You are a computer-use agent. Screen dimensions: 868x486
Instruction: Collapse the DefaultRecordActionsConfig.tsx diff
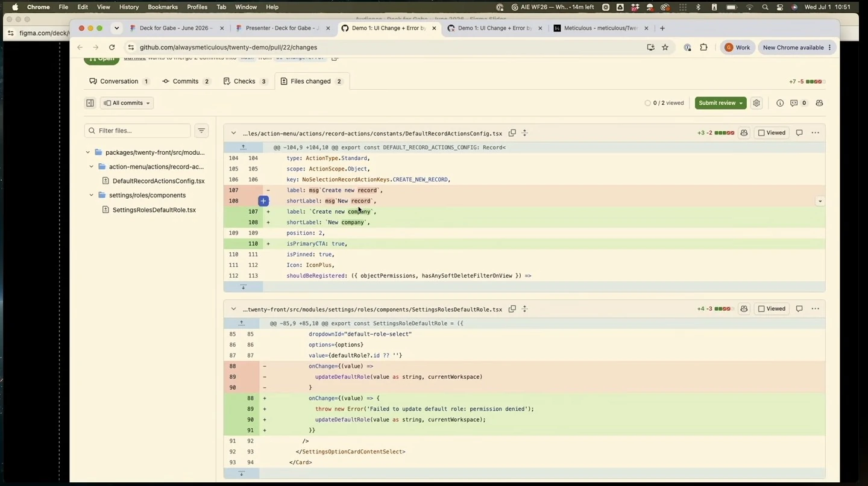pyautogui.click(x=233, y=133)
